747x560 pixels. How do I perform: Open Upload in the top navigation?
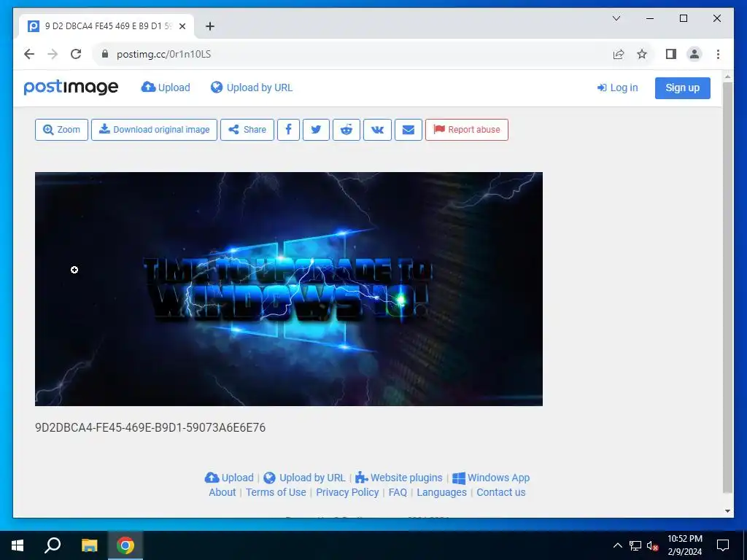tap(166, 87)
